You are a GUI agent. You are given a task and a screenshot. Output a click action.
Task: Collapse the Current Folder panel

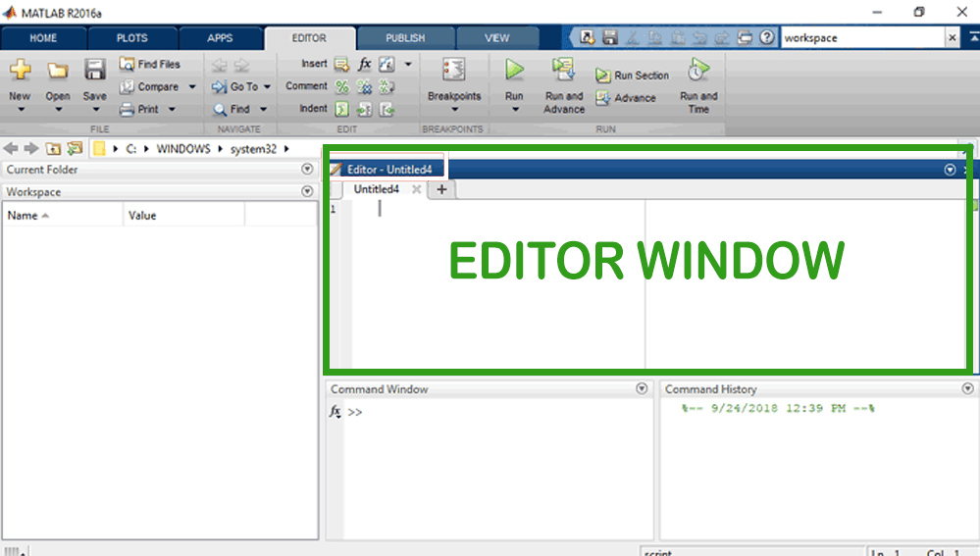pyautogui.click(x=307, y=170)
